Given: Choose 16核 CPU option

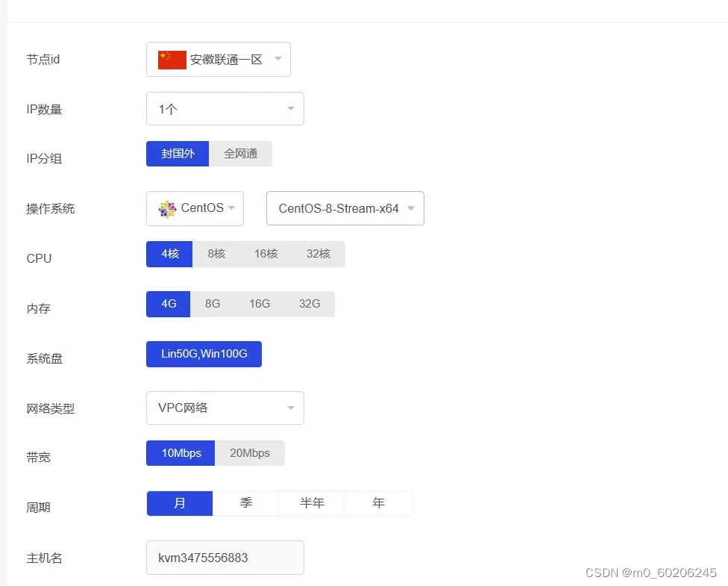Looking at the screenshot, I should point(266,254).
